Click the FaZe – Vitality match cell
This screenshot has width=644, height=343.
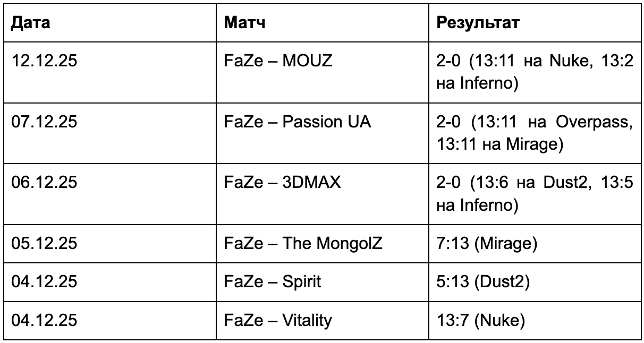click(278, 320)
